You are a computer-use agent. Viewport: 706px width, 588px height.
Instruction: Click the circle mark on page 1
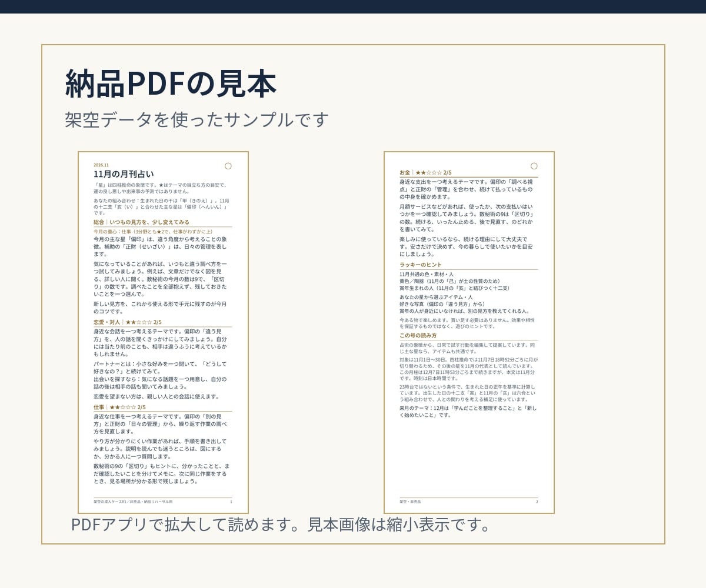pos(228,166)
